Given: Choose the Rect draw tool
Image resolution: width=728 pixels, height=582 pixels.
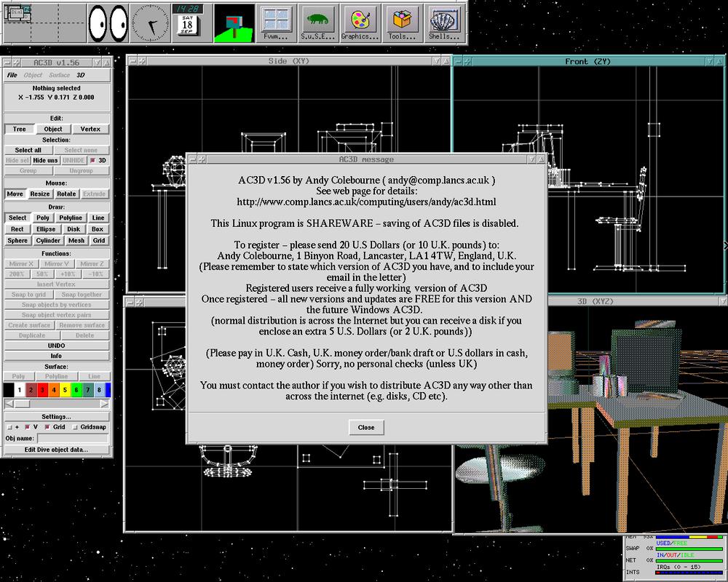Looking at the screenshot, I should click(17, 229).
